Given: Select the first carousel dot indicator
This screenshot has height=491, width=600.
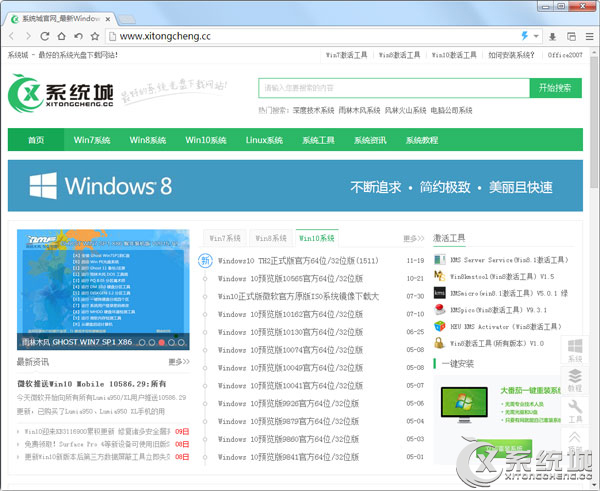Looking at the screenshot, I should [142, 343].
